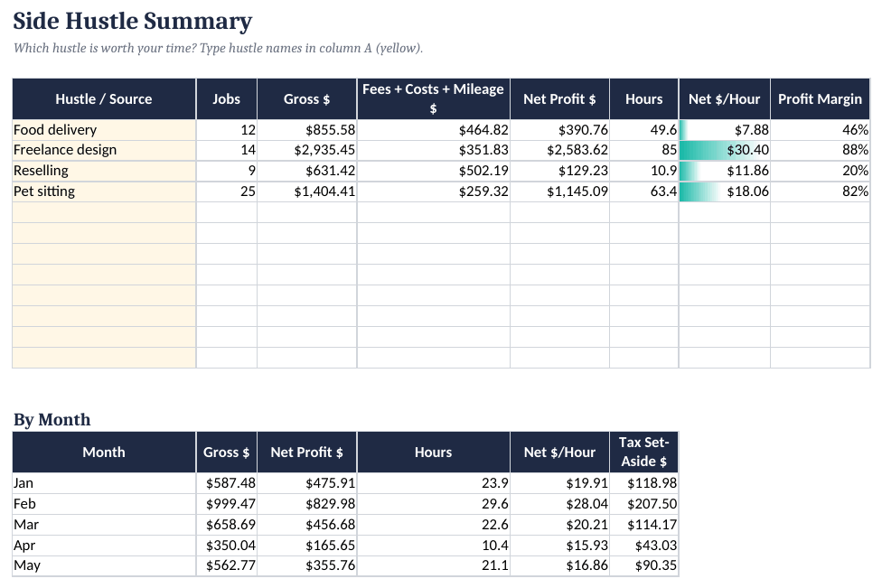This screenshot has height=588, width=882.
Task: Select the jobs count 12 cell
Action: (x=227, y=130)
